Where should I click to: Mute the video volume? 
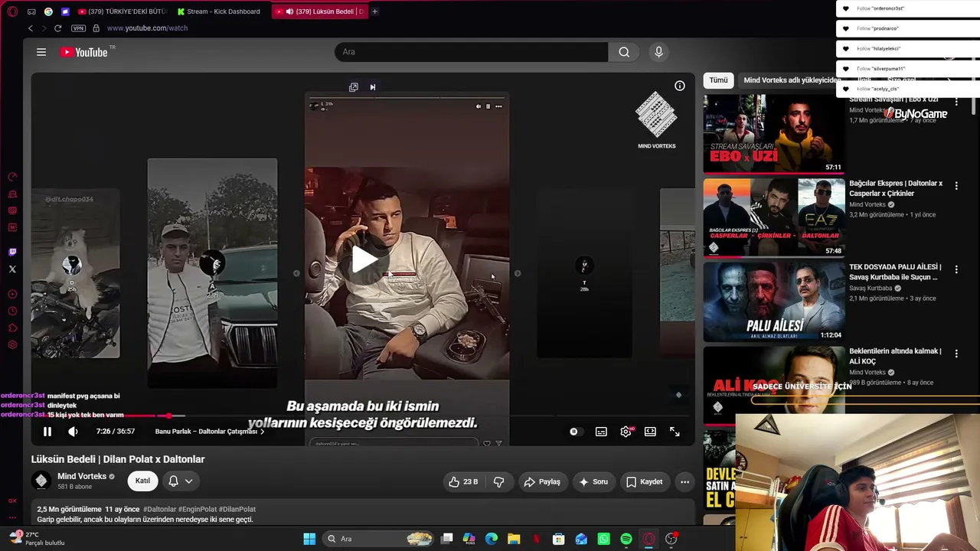(x=73, y=432)
